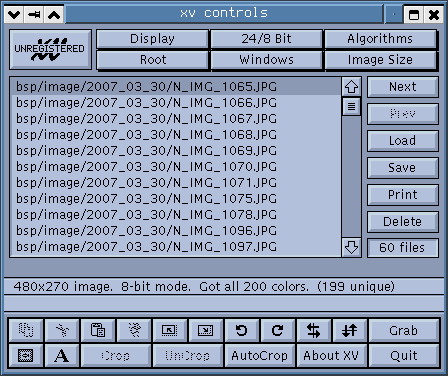Image resolution: width=448 pixels, height=376 pixels.
Task: Select N_IMG_1096.JPG in the file list
Action: point(175,231)
